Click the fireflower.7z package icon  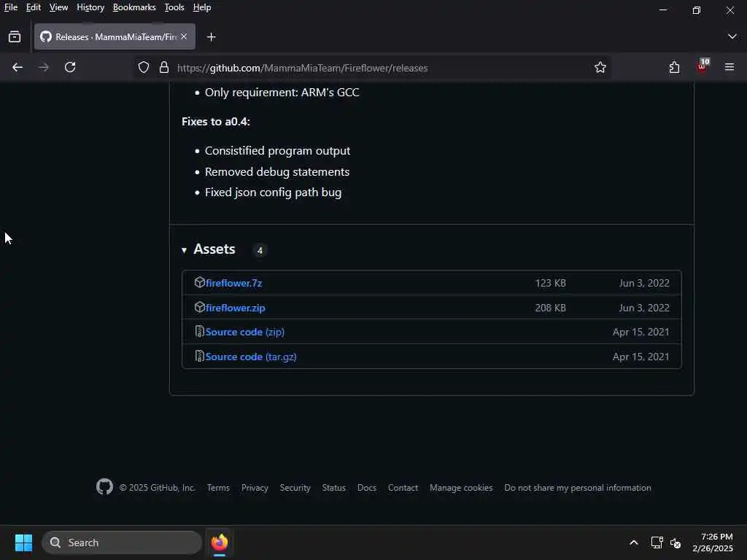200,282
